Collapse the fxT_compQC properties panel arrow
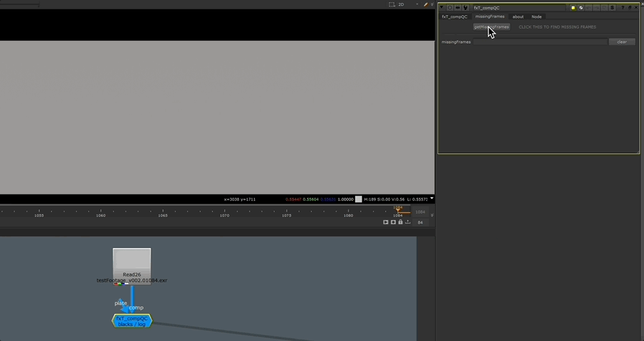Image resolution: width=644 pixels, height=341 pixels. (x=442, y=8)
